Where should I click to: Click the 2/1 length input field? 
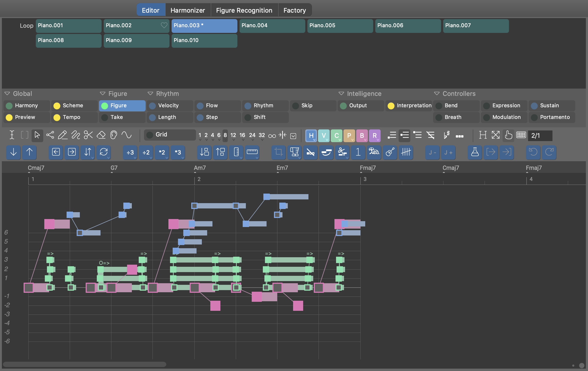(x=540, y=136)
